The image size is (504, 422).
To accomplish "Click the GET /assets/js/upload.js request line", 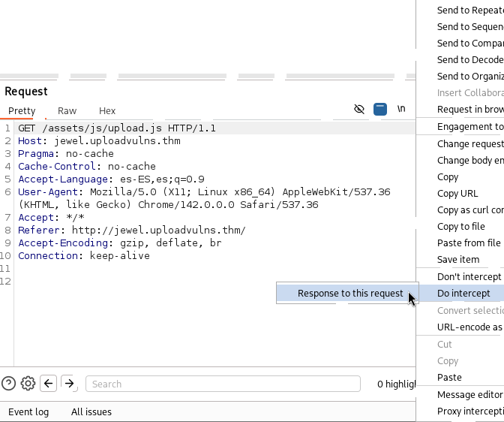I will 117,128.
